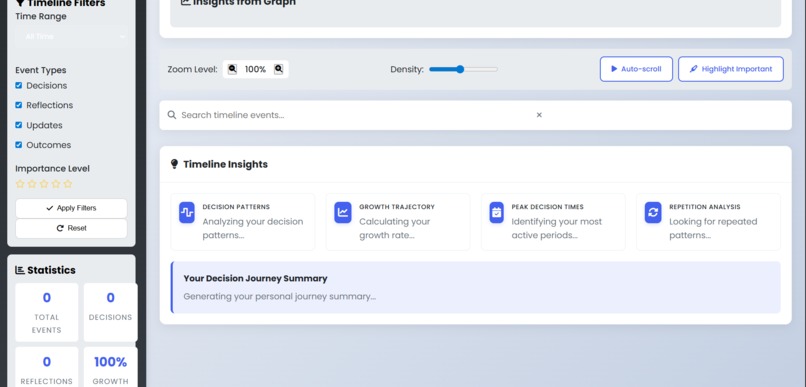
Task: Select the fourth importance star
Action: pyautogui.click(x=56, y=183)
